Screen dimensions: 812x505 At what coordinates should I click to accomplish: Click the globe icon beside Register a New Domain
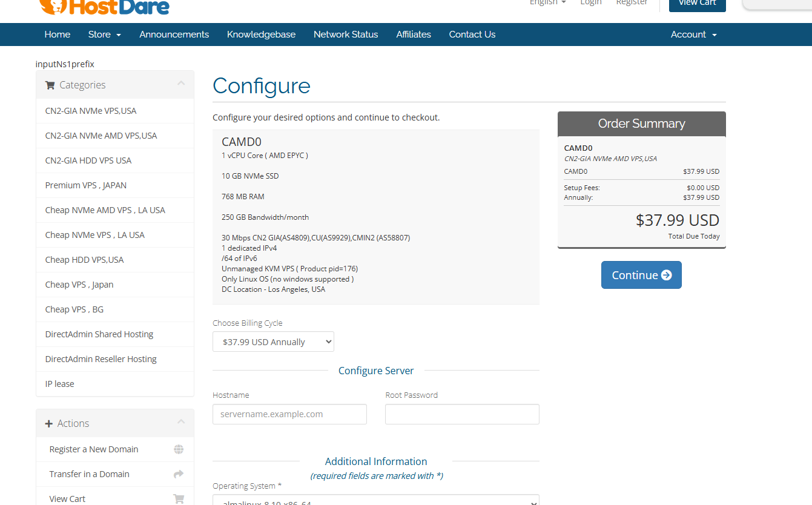point(179,449)
